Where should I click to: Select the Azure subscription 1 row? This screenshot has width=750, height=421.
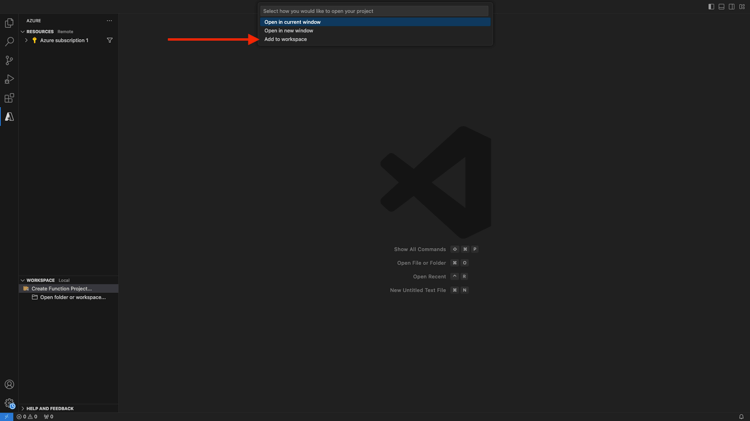(68, 40)
